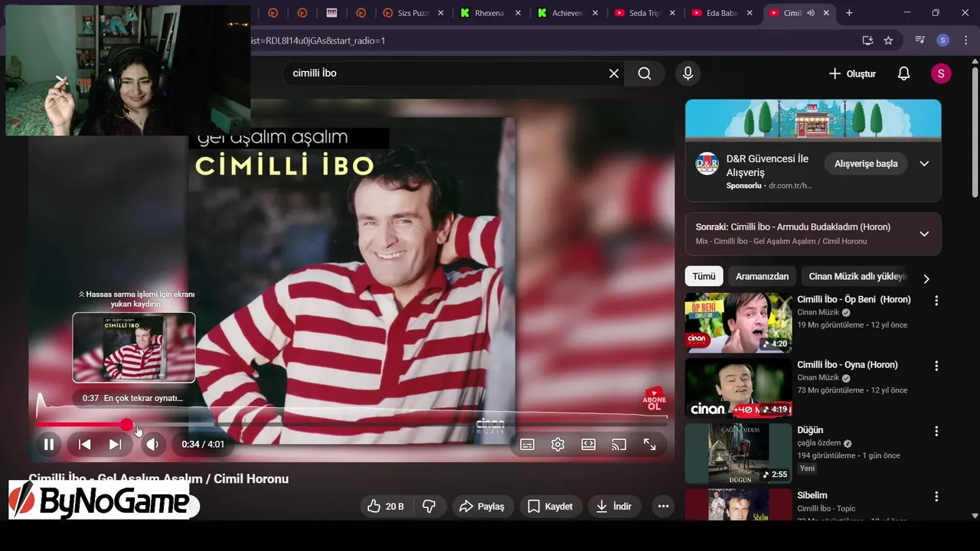Viewport: 980px width, 551px height.
Task: Open video player settings gear
Action: [x=558, y=444]
